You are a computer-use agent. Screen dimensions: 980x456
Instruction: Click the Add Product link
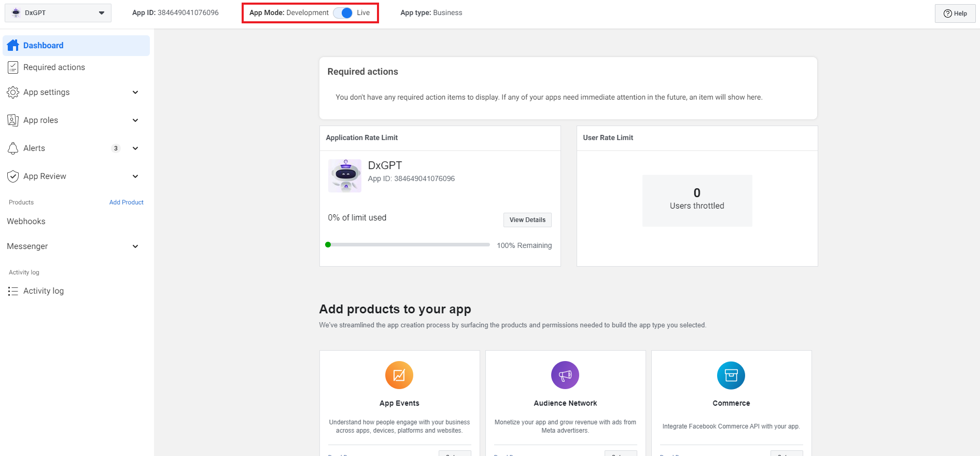click(x=126, y=202)
